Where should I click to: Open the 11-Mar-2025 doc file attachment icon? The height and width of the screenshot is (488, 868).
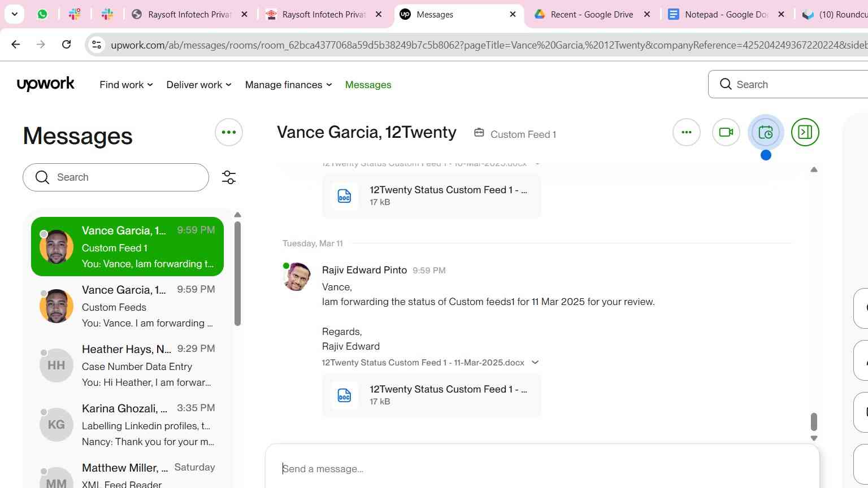(x=345, y=395)
